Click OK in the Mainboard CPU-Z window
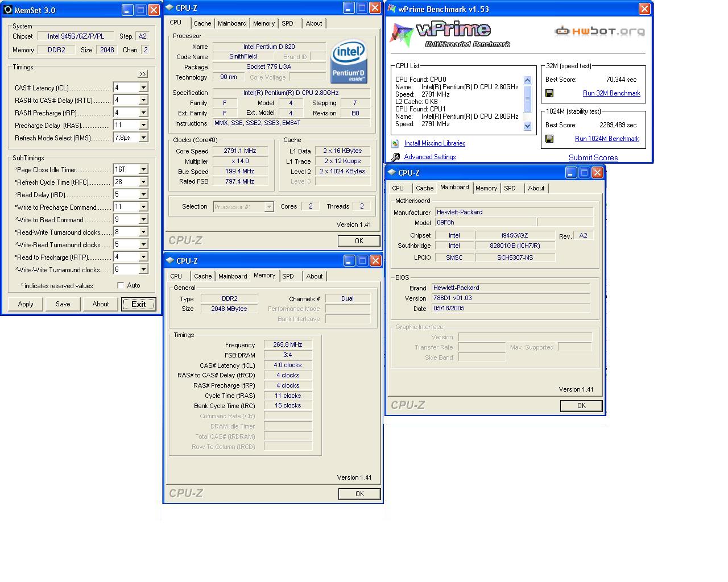The image size is (728, 582). (581, 406)
